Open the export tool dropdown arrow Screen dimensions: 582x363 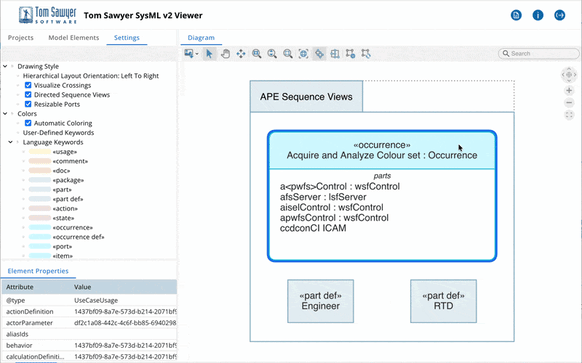(x=197, y=54)
